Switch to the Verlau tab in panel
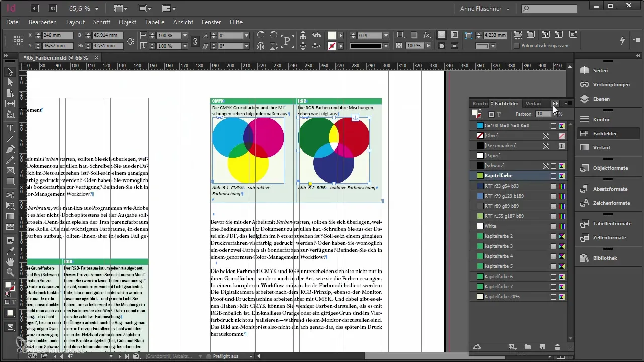644x362 pixels. coord(533,103)
